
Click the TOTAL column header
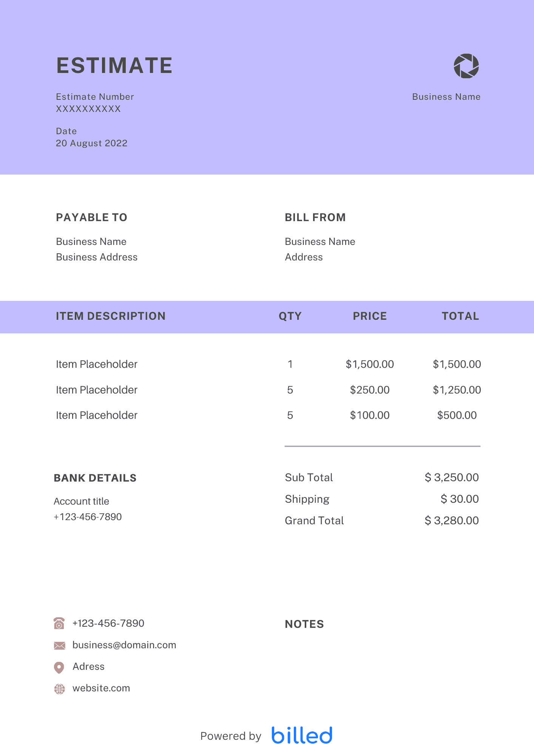coord(460,316)
